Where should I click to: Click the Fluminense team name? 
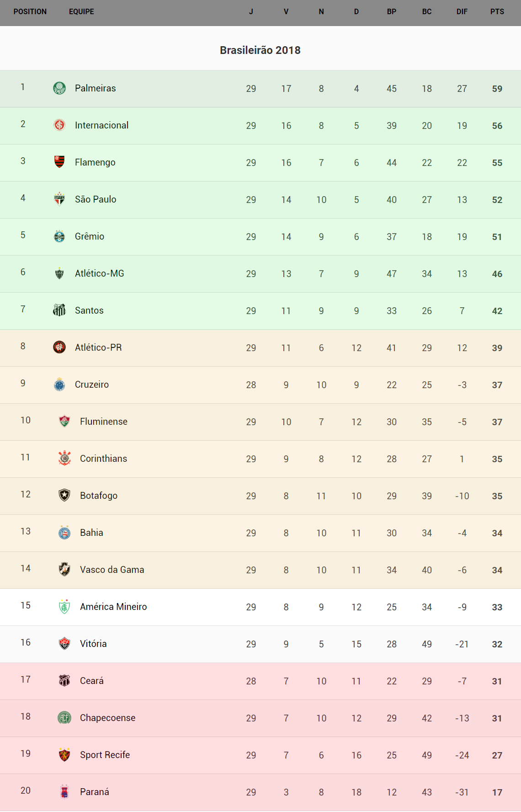point(103,422)
